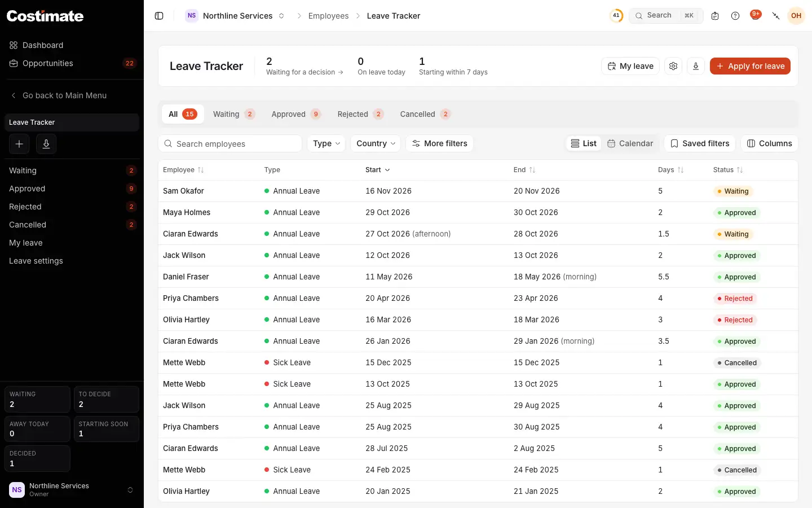Image resolution: width=812 pixels, height=508 pixels.
Task: Sort the table by Employee column
Action: click(x=183, y=170)
